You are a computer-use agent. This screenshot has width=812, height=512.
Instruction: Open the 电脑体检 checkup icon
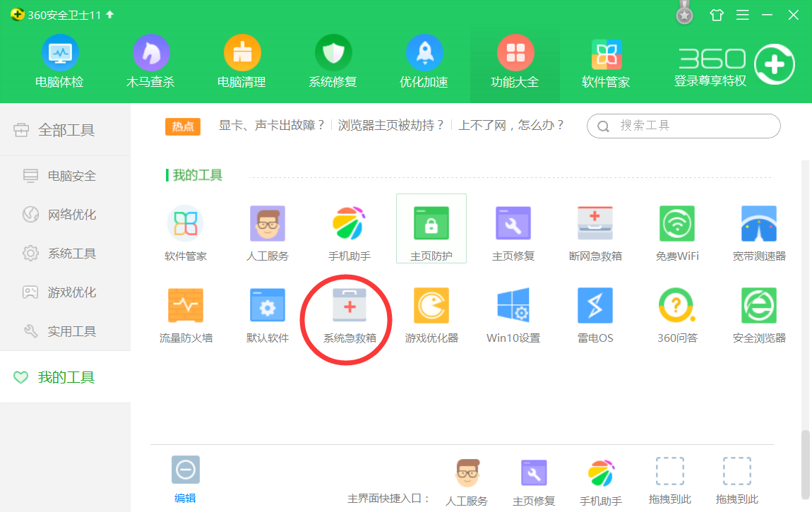pyautogui.click(x=60, y=53)
